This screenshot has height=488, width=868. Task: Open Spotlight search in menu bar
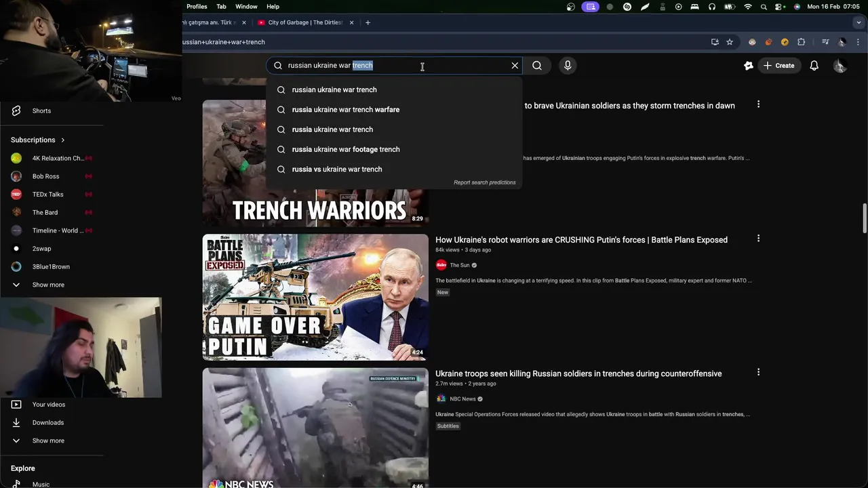(764, 7)
